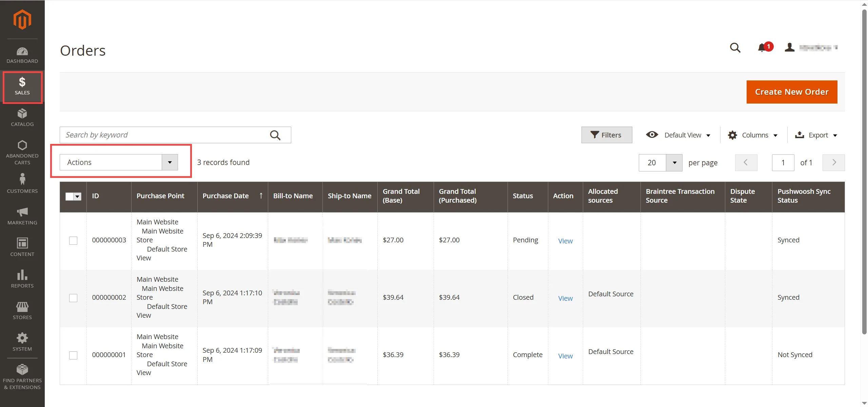Go to the Customers sidebar section
This screenshot has height=407, width=868.
[22, 184]
